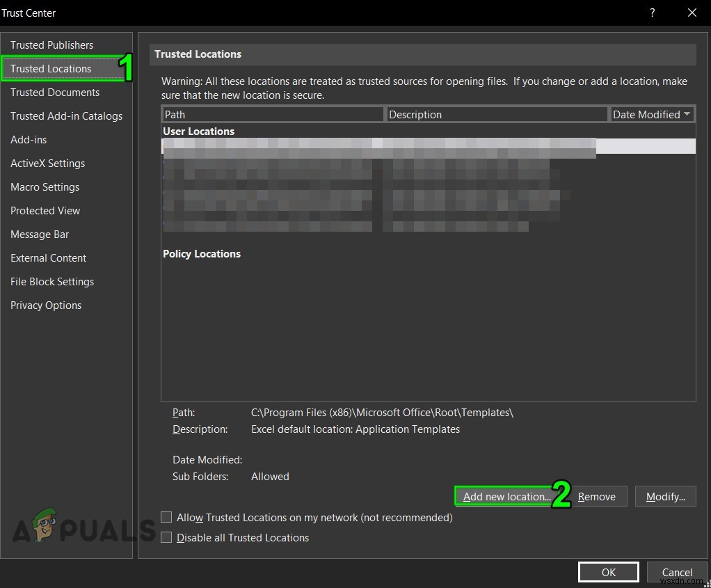Image resolution: width=711 pixels, height=588 pixels.
Task: Open Trusted Documents settings
Action: tap(55, 92)
